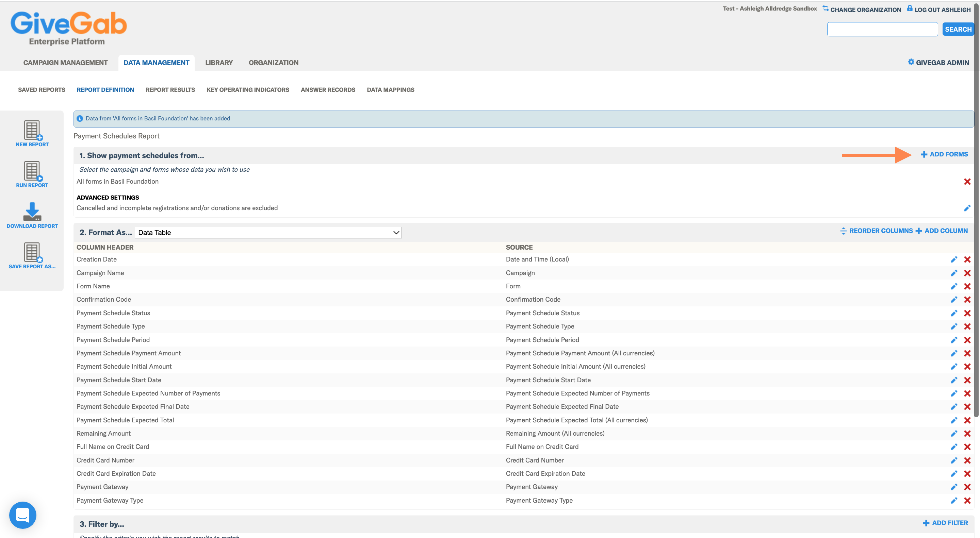Screen dimensions: 980x538
Task: Open GiveGab Admin settings
Action: pos(938,62)
